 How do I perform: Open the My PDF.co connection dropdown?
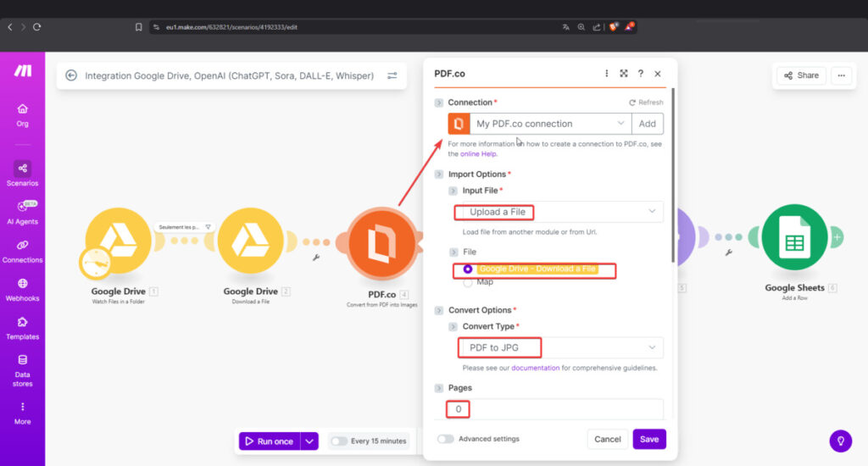point(549,124)
